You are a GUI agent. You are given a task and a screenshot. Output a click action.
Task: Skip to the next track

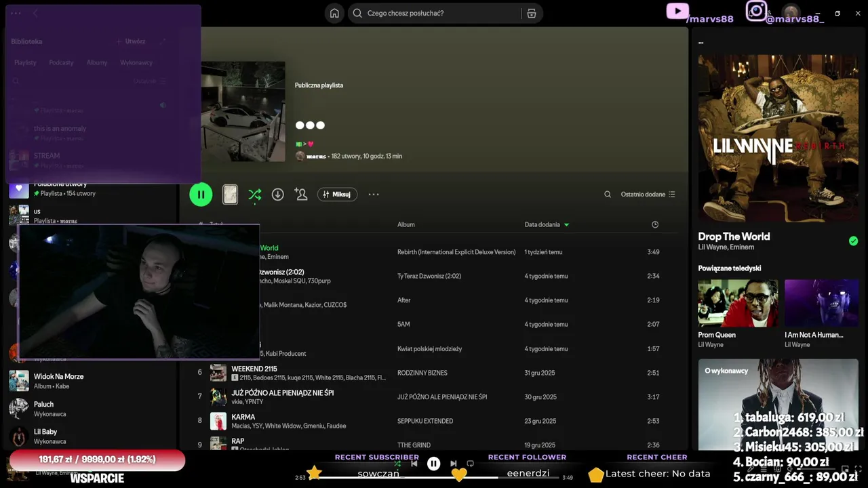[x=453, y=464]
